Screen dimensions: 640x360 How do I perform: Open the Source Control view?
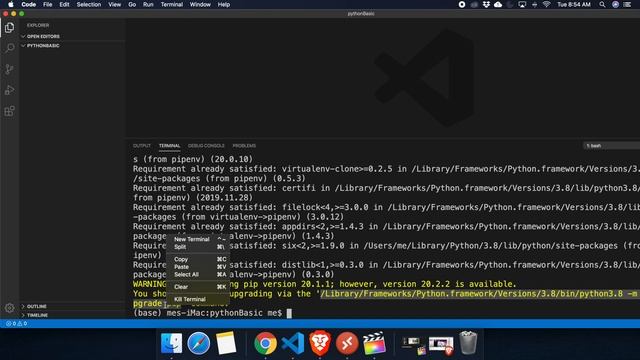[9, 69]
